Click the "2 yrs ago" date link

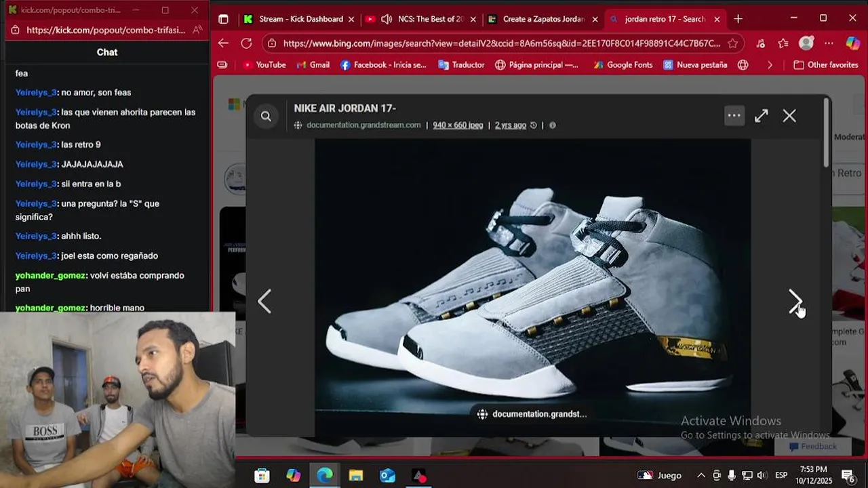pyautogui.click(x=511, y=125)
